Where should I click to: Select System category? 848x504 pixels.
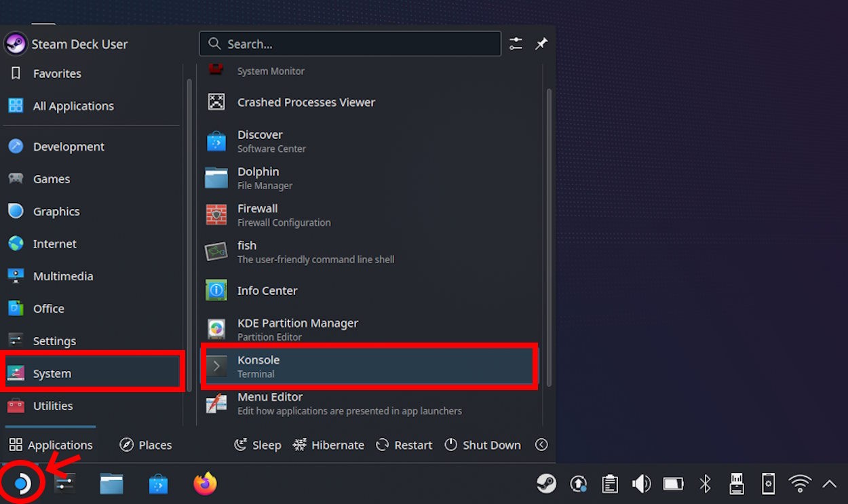[x=92, y=373]
